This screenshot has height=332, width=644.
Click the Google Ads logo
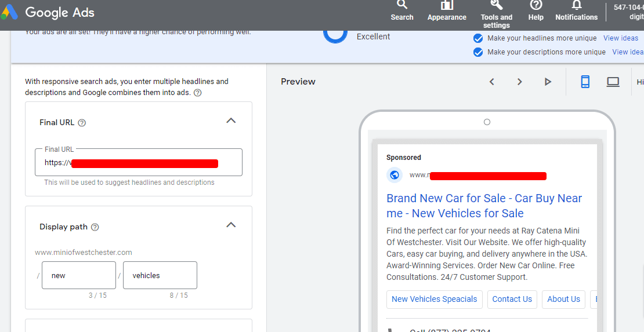[x=48, y=12]
